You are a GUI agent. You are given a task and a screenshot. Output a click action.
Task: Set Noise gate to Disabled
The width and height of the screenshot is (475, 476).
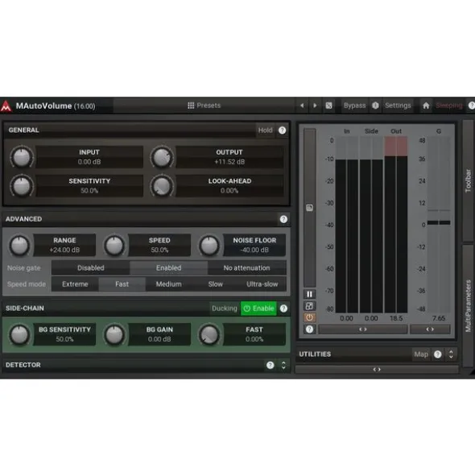point(90,268)
